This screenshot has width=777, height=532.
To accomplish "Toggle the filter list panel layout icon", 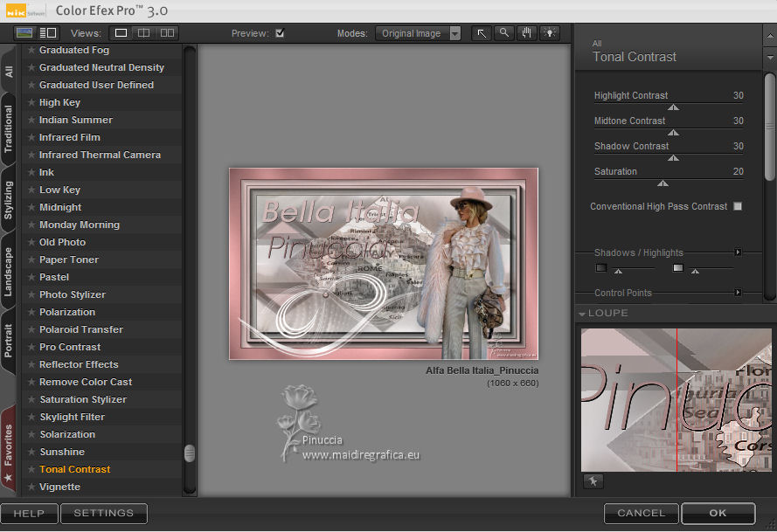I will tap(48, 33).
